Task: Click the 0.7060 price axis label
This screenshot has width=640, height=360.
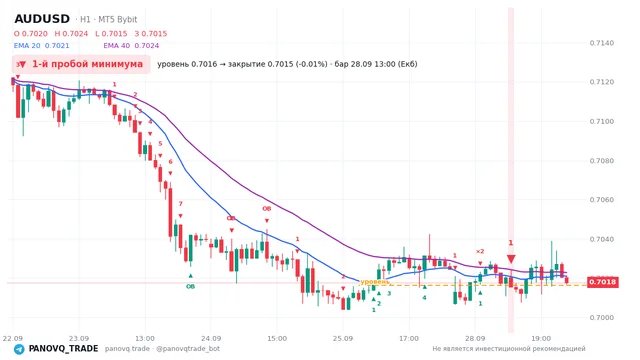Action: point(602,200)
